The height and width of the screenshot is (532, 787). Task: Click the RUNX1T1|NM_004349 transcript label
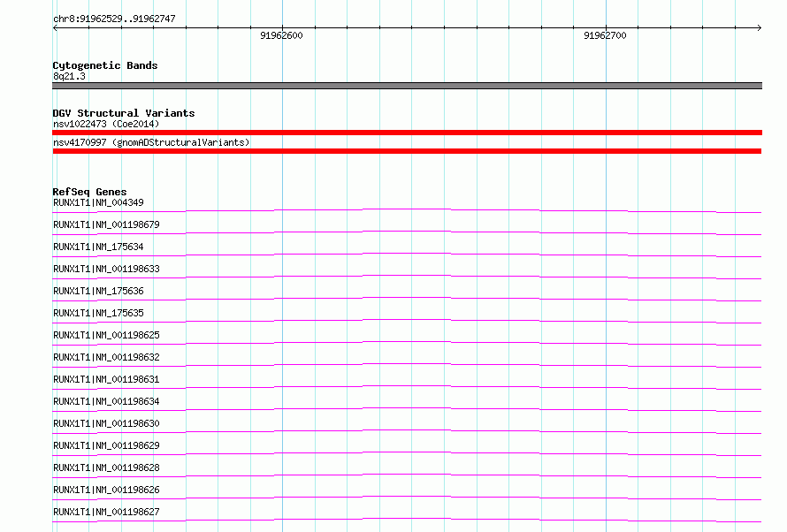[98, 202]
